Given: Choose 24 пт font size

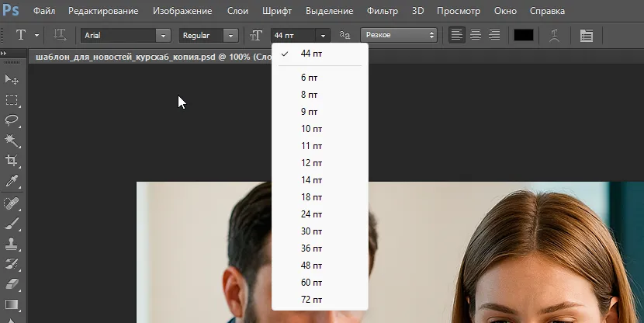Looking at the screenshot, I should pos(320,214).
